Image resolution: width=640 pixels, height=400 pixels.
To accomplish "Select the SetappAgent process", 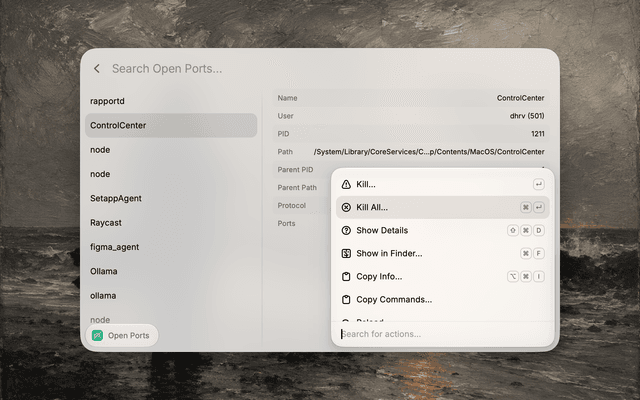I will [171, 198].
